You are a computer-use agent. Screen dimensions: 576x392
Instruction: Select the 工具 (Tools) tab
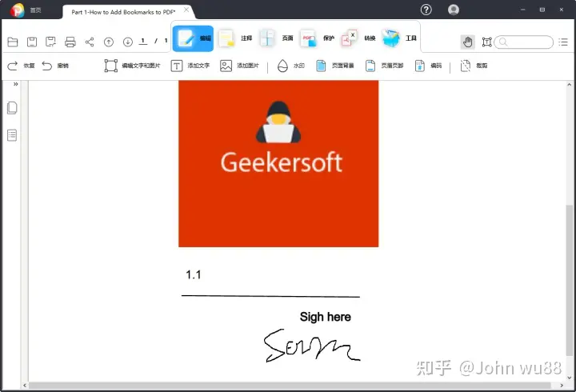coord(399,38)
